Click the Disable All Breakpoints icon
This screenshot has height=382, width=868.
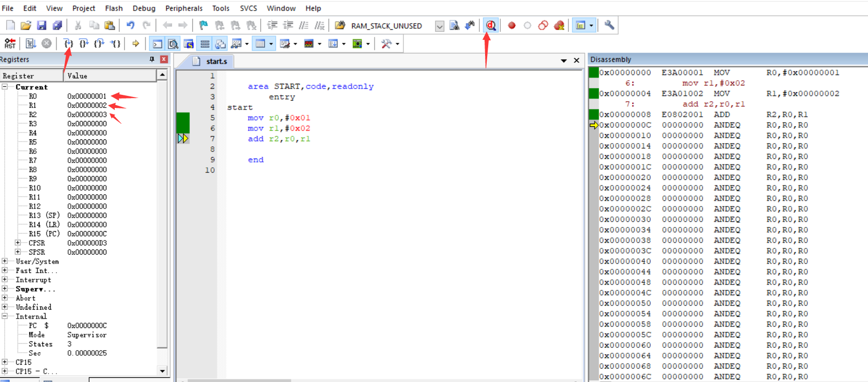point(543,25)
